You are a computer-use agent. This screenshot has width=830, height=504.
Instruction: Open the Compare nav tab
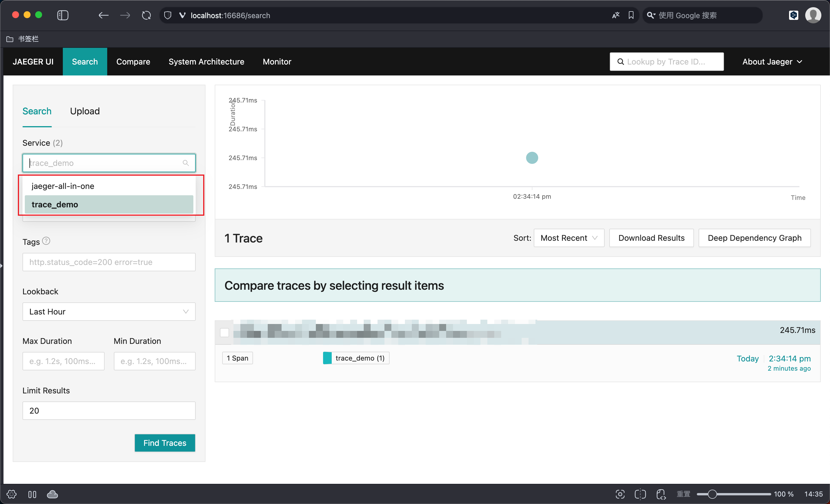[133, 62]
